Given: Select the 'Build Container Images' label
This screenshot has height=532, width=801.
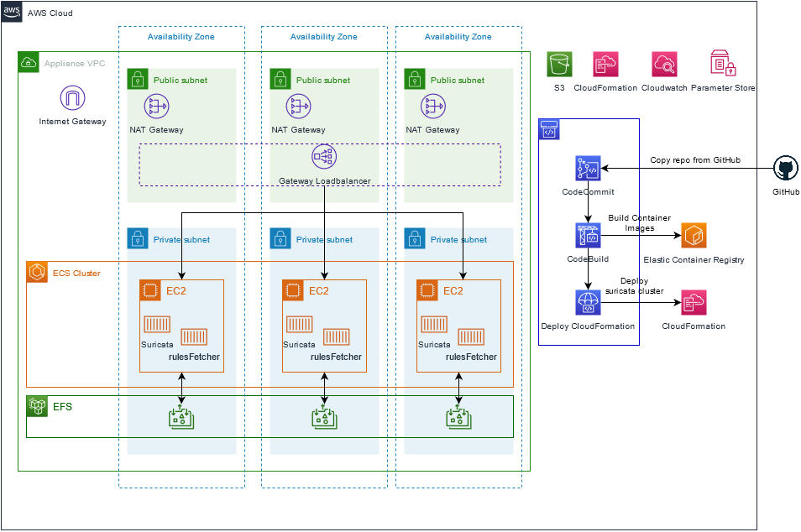Looking at the screenshot, I should click(x=640, y=223).
